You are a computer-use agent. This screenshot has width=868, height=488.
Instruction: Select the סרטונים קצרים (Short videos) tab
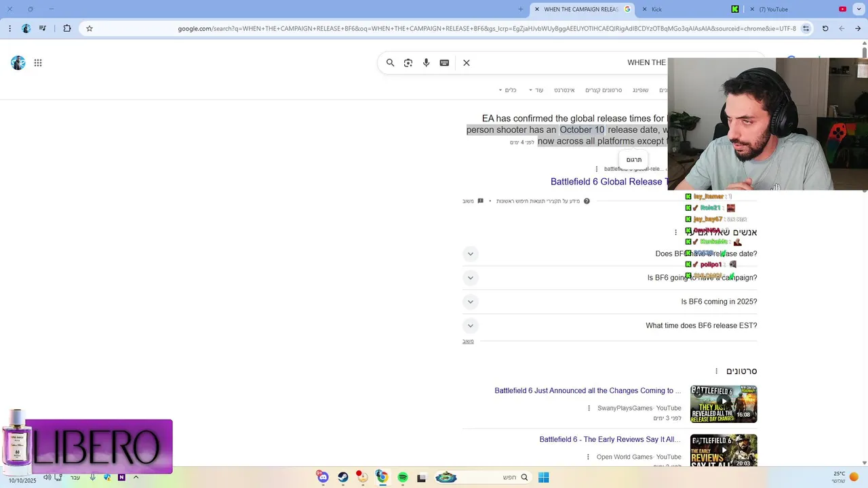pos(604,90)
